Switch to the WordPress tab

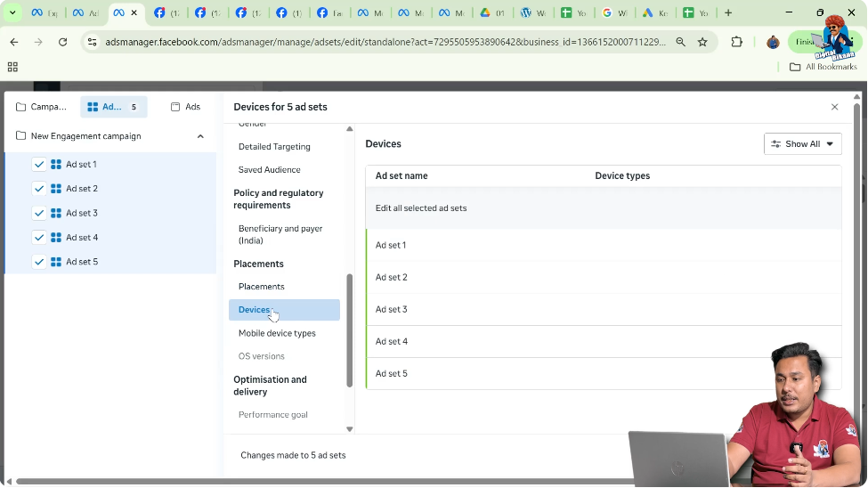[x=532, y=12]
